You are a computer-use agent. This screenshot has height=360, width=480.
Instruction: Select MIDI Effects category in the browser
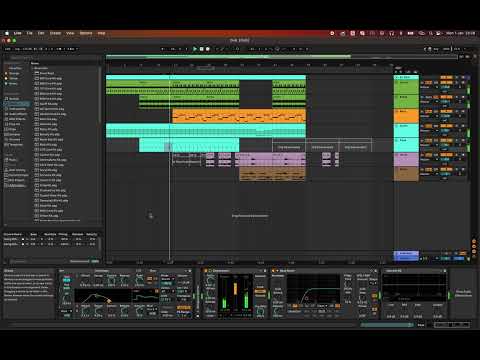click(x=17, y=119)
